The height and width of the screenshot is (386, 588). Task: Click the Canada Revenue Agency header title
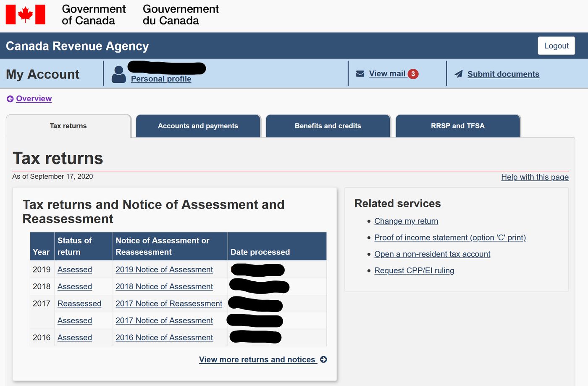click(x=77, y=46)
